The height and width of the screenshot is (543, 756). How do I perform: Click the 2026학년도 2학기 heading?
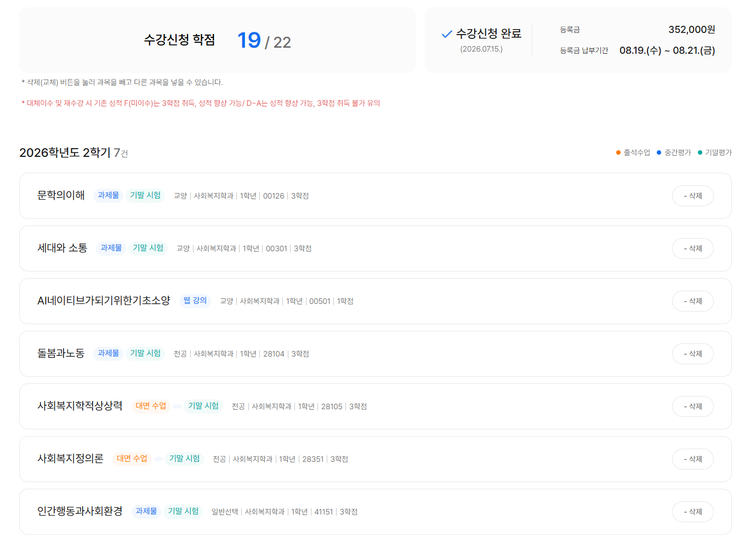pos(65,152)
